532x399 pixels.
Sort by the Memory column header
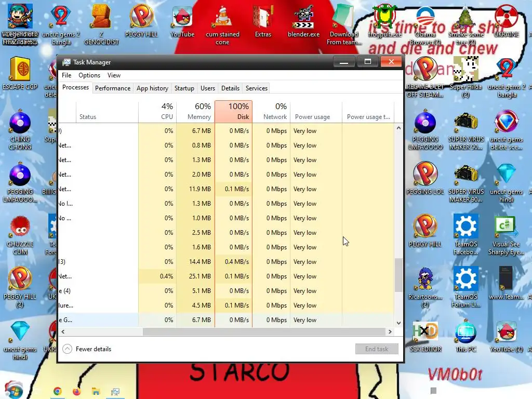(195, 111)
